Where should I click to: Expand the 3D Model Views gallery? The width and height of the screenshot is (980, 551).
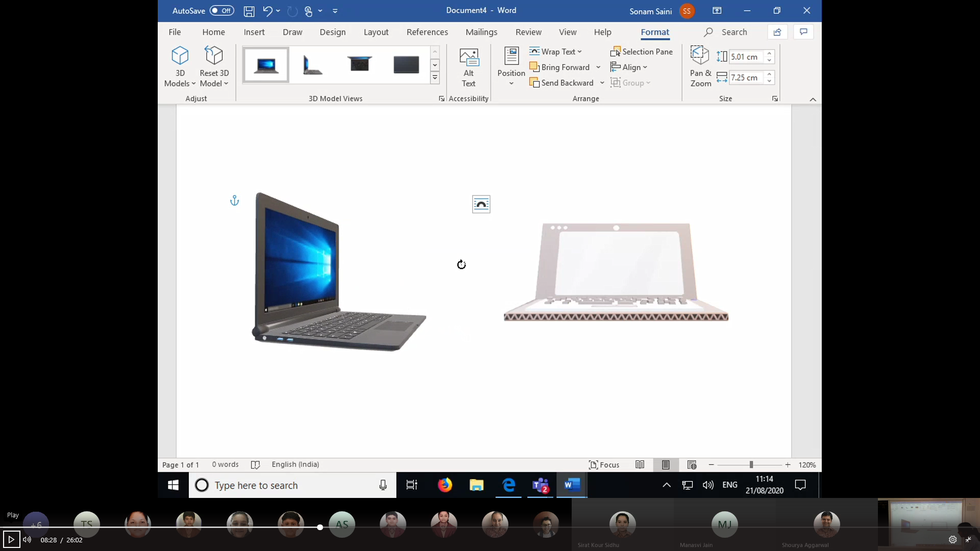pos(435,78)
